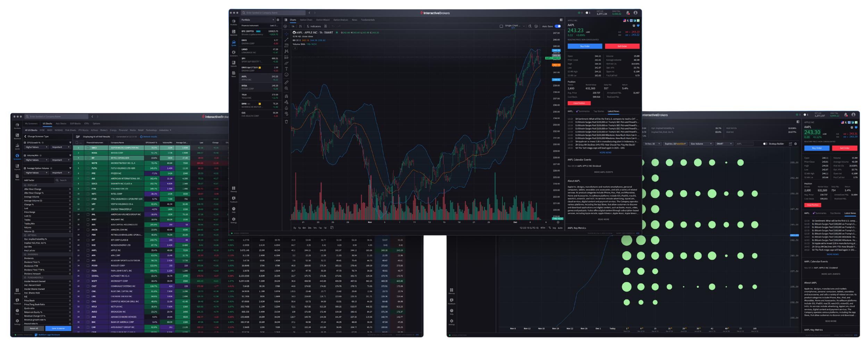868x347 pixels.
Task: Open the Single Chart layout dropdown
Action: point(515,26)
